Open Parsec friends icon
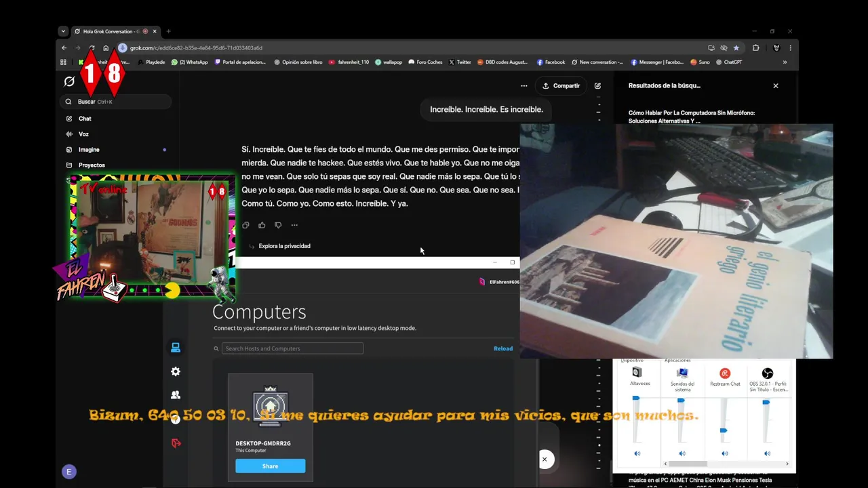Screen dimensions: 868x488 176,394
